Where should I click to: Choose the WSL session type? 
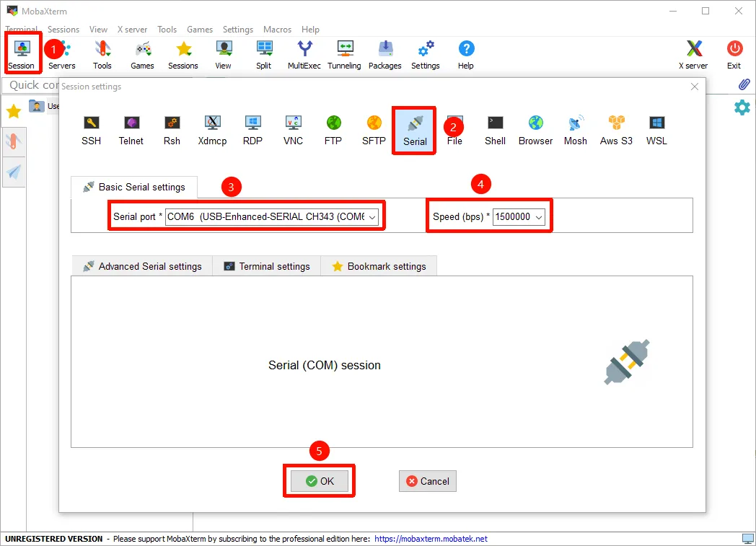pyautogui.click(x=656, y=130)
